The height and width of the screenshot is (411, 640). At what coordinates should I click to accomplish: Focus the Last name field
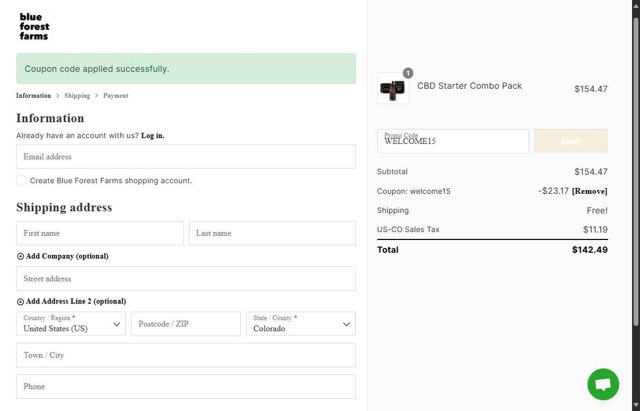pos(272,233)
